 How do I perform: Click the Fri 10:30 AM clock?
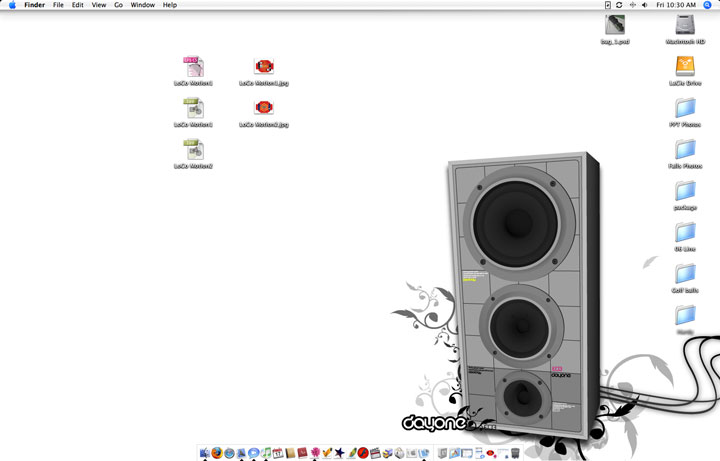[676, 5]
